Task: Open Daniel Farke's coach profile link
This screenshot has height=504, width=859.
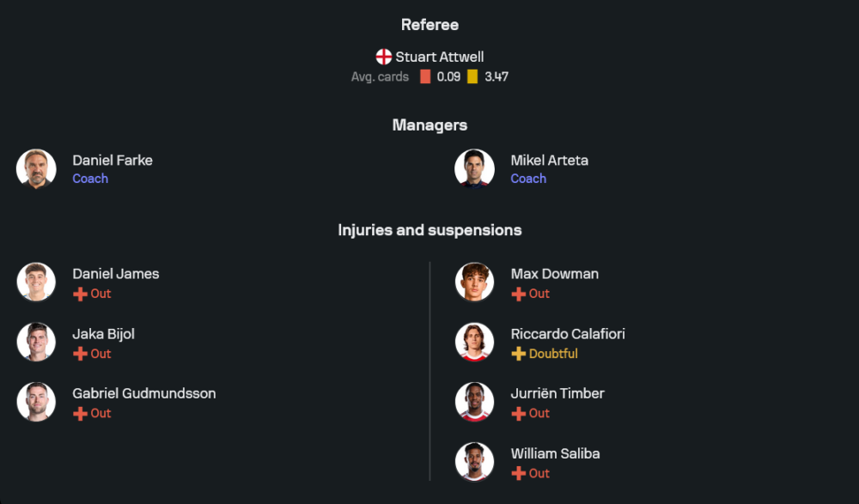Action: click(x=113, y=161)
